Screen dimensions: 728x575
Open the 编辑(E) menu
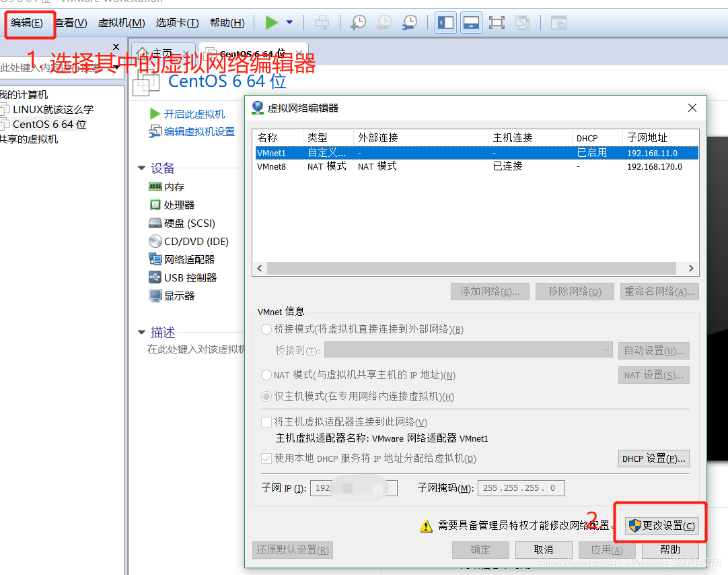(x=27, y=23)
